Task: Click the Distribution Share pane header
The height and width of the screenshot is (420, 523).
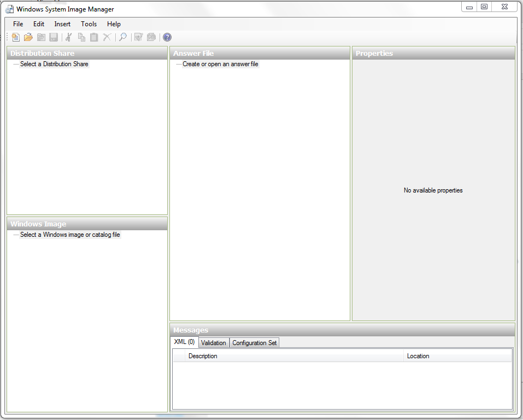Action: pyautogui.click(x=87, y=54)
